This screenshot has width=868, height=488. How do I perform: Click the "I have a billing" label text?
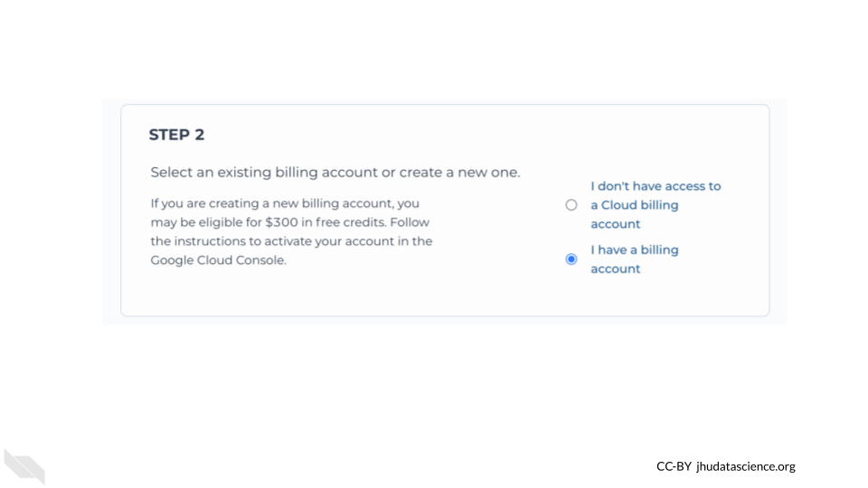pyautogui.click(x=634, y=249)
